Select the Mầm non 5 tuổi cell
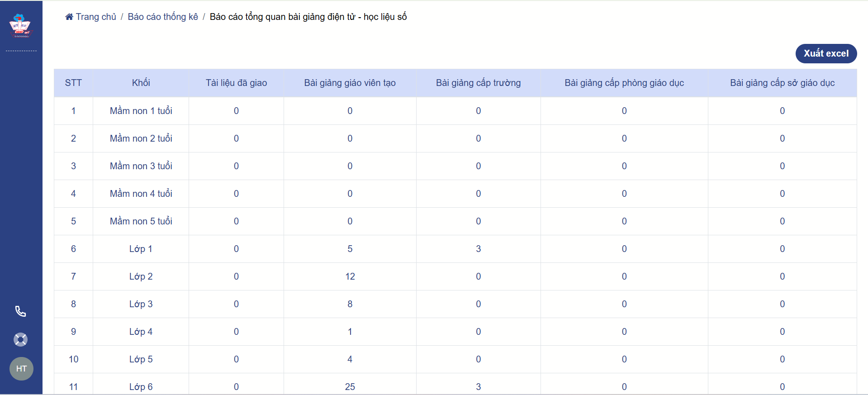Screen dimensions: 868x395 (x=141, y=221)
